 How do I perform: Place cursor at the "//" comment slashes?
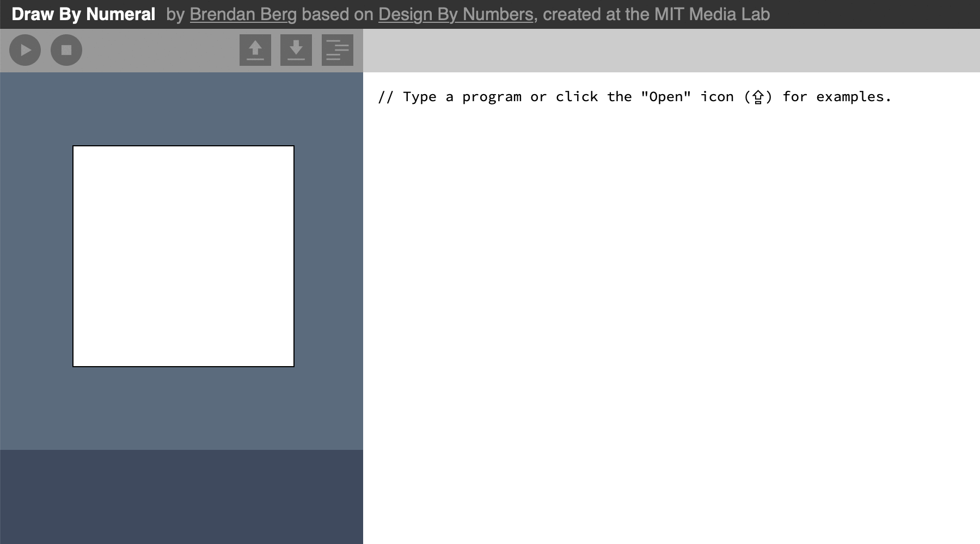coord(385,97)
